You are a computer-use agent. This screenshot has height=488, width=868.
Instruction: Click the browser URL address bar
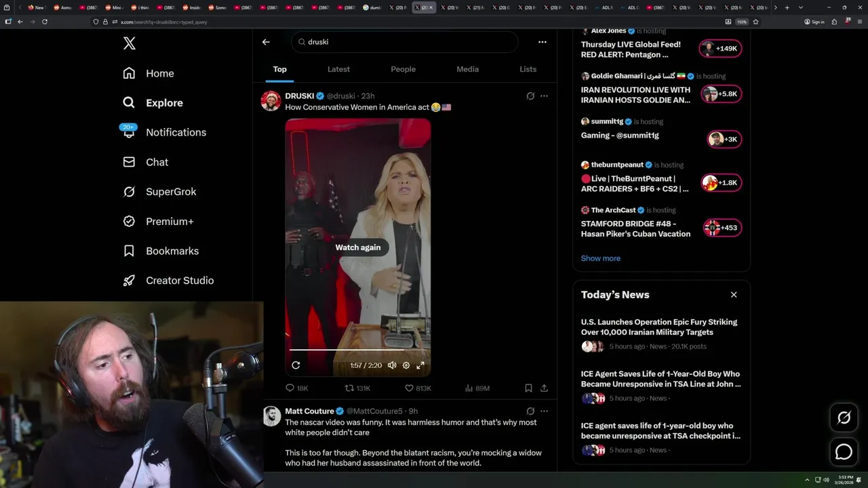[x=407, y=22]
